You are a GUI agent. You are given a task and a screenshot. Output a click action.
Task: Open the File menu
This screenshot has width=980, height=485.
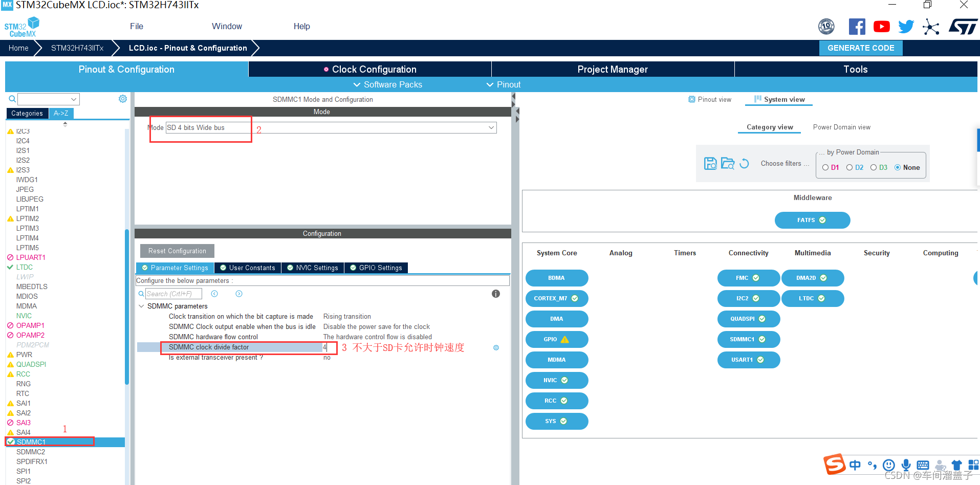pos(137,26)
